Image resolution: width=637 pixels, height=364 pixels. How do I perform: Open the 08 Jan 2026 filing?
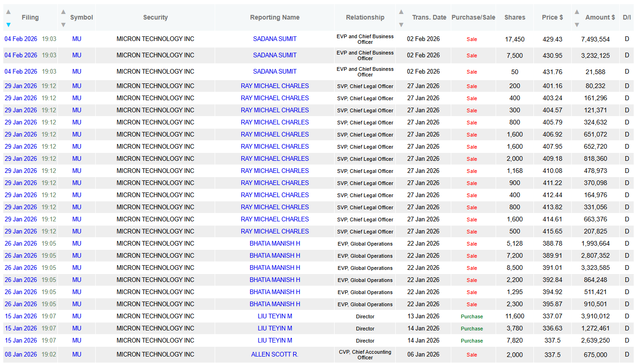point(21,354)
